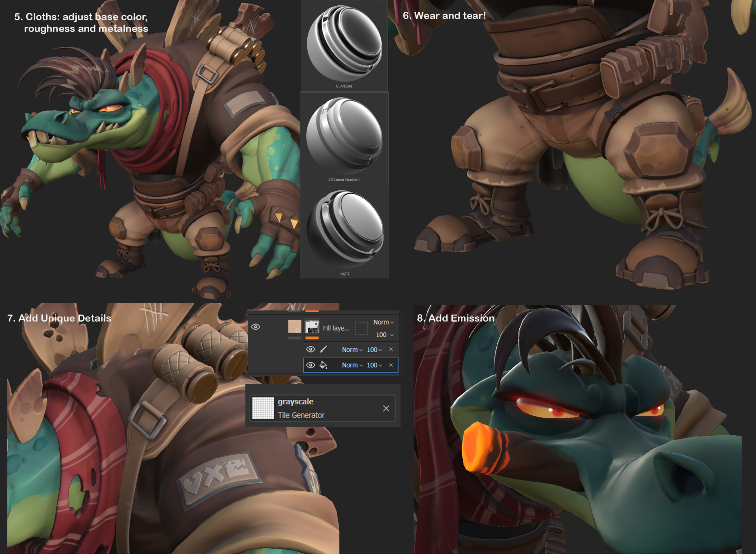
Task: Remove the grayscale Tile Generator with its X button
Action: [386, 409]
